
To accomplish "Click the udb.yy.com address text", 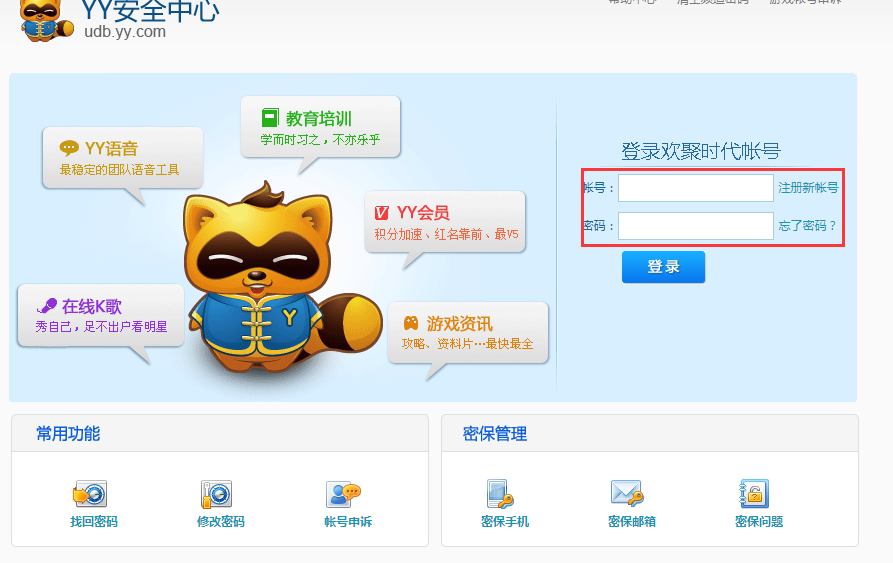I will pyautogui.click(x=125, y=32).
